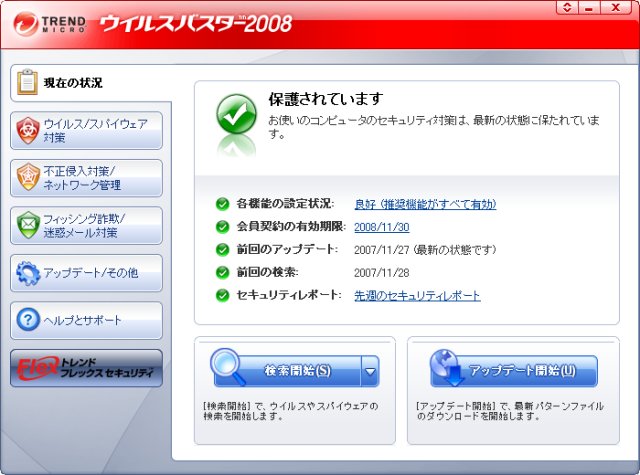Screen dimensions: 640x475
Task: Open 良好 (推奨機能がすべて有効) link
Action: point(425,204)
